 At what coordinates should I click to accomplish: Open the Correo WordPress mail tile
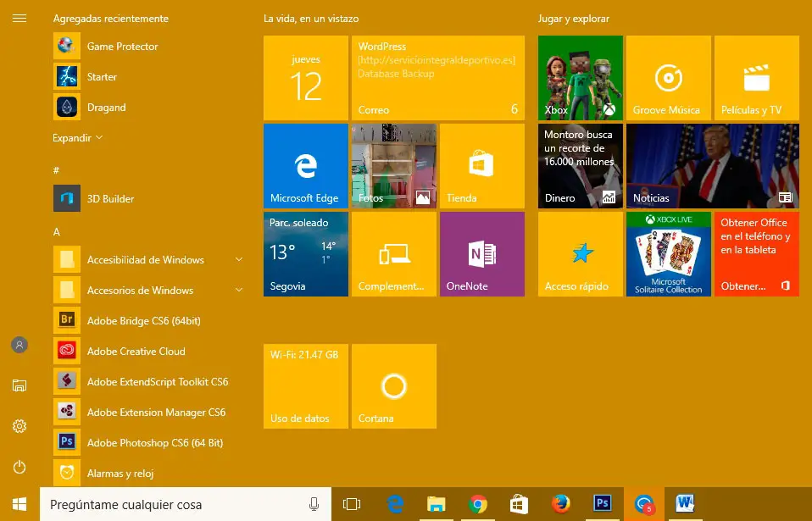[437, 78]
